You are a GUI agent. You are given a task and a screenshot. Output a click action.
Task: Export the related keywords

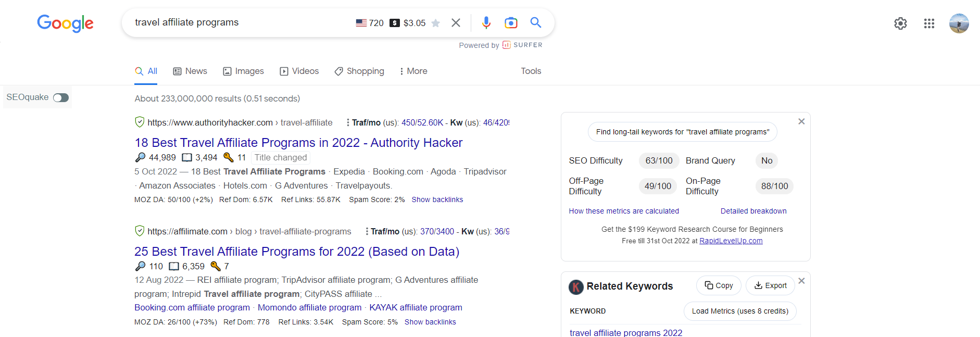tap(770, 285)
